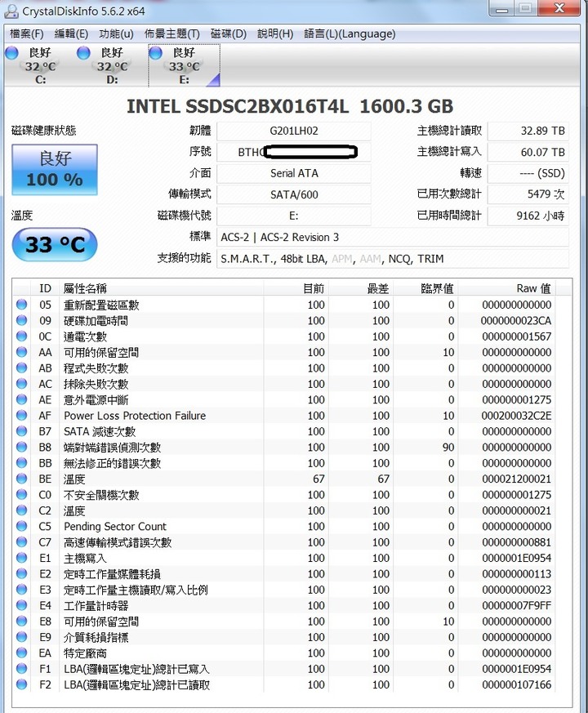Open the 編輯(E) menu
This screenshot has width=588, height=713.
71,34
